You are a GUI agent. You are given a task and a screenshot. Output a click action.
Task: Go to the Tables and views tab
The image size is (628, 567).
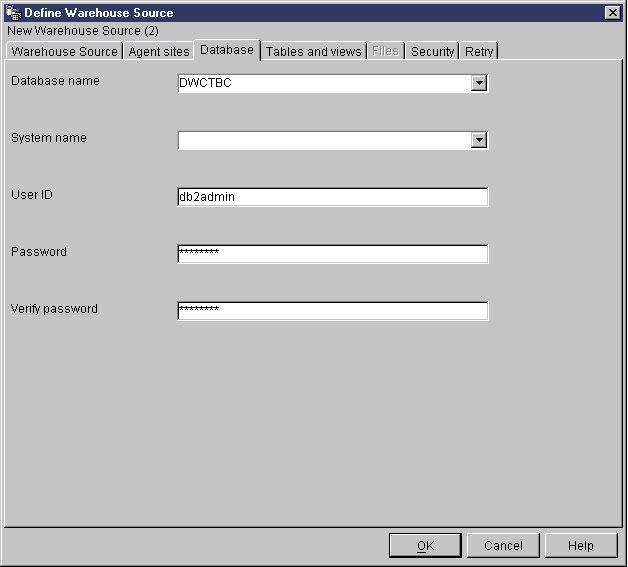pos(314,51)
